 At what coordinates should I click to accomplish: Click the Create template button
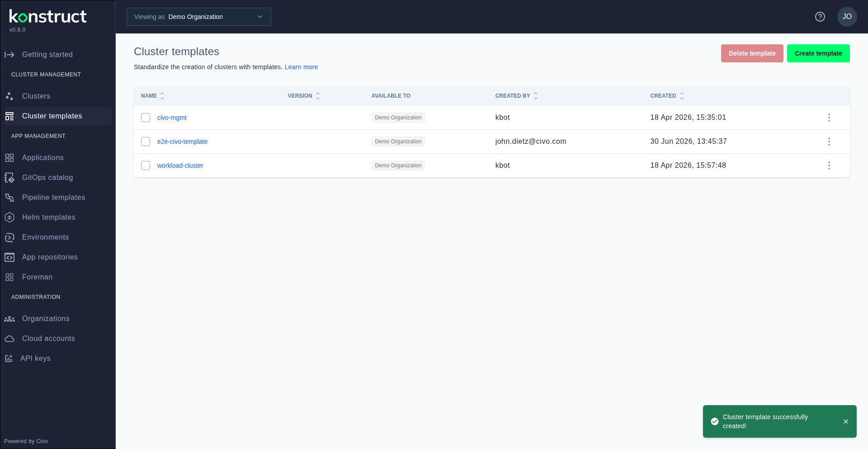818,53
